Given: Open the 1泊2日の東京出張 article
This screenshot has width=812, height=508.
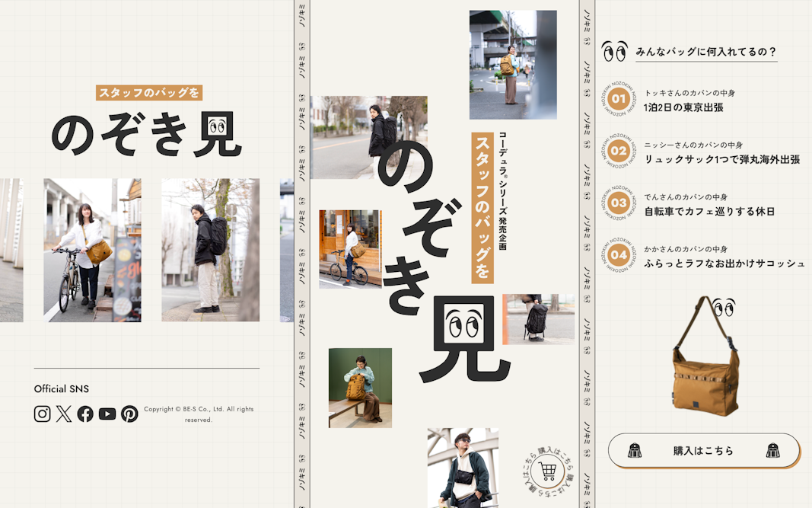Looking at the screenshot, I should click(x=683, y=108).
